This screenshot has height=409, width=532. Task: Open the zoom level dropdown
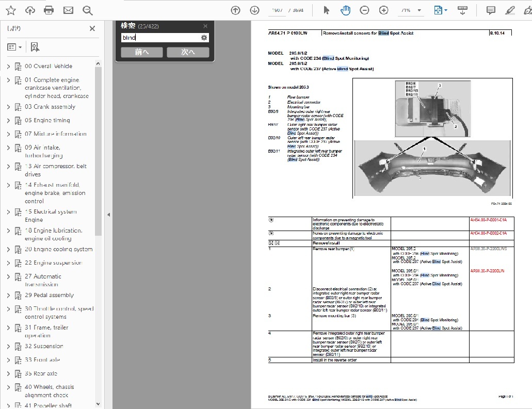(x=420, y=10)
